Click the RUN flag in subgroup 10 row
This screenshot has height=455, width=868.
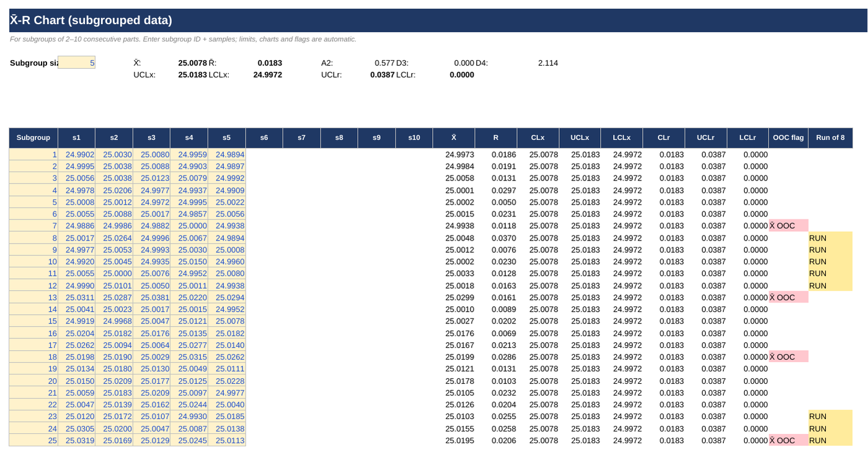(x=830, y=262)
